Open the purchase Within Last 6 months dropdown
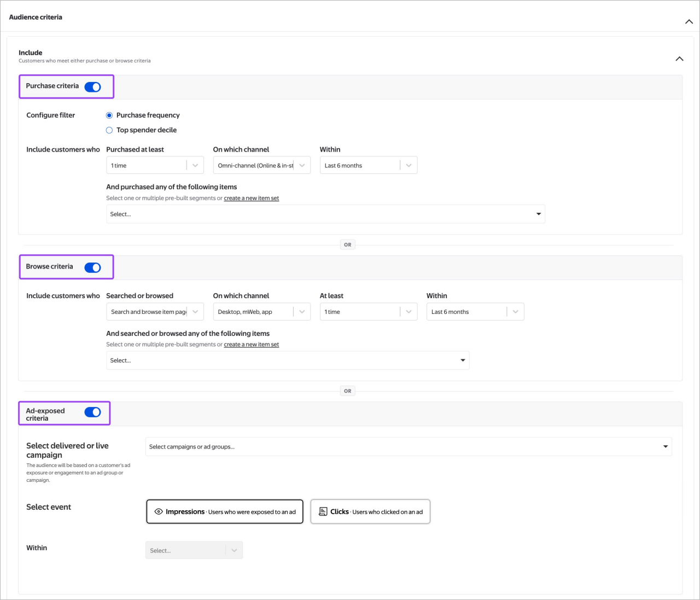Image resolution: width=700 pixels, height=600 pixels. (x=369, y=165)
